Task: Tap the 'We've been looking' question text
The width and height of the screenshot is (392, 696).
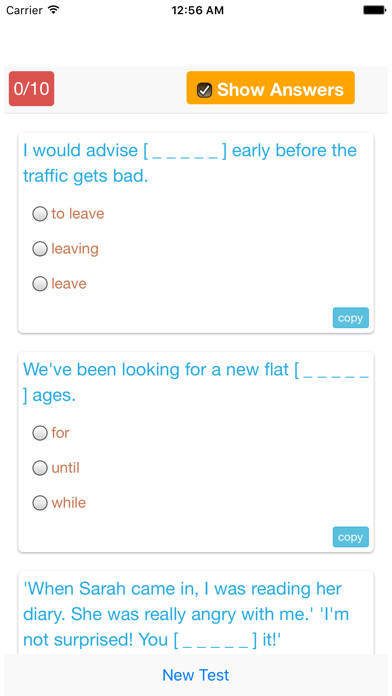Action: (196, 382)
